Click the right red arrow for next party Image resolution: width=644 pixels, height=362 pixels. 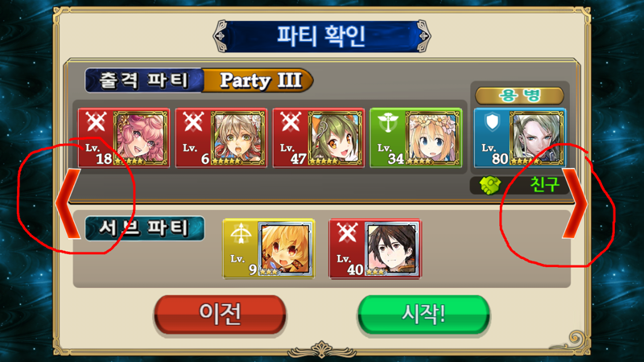[x=575, y=204]
